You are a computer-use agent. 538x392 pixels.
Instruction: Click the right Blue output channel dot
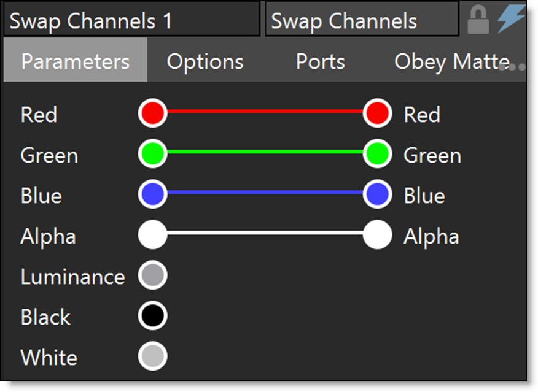pos(378,194)
